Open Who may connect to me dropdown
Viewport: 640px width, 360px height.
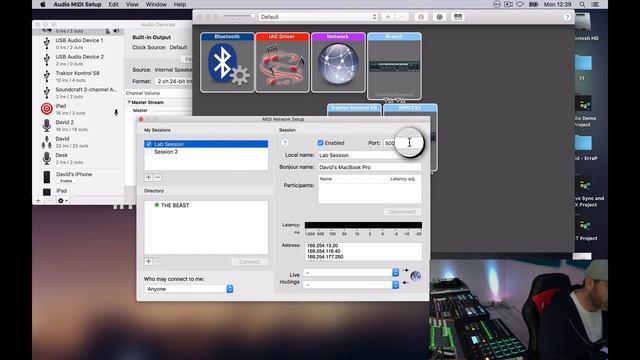(189, 289)
